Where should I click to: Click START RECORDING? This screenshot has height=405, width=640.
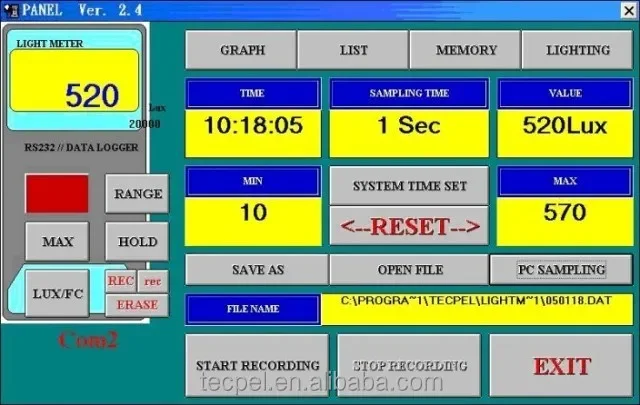click(x=257, y=365)
